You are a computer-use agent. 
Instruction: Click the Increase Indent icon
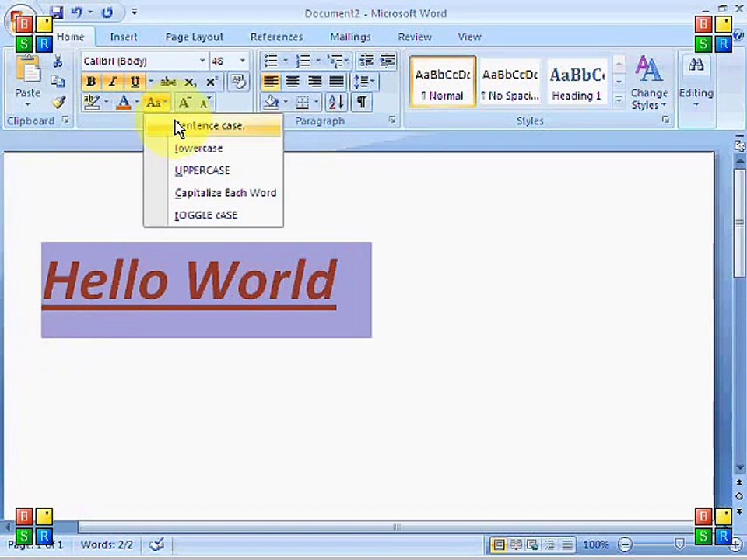(388, 61)
